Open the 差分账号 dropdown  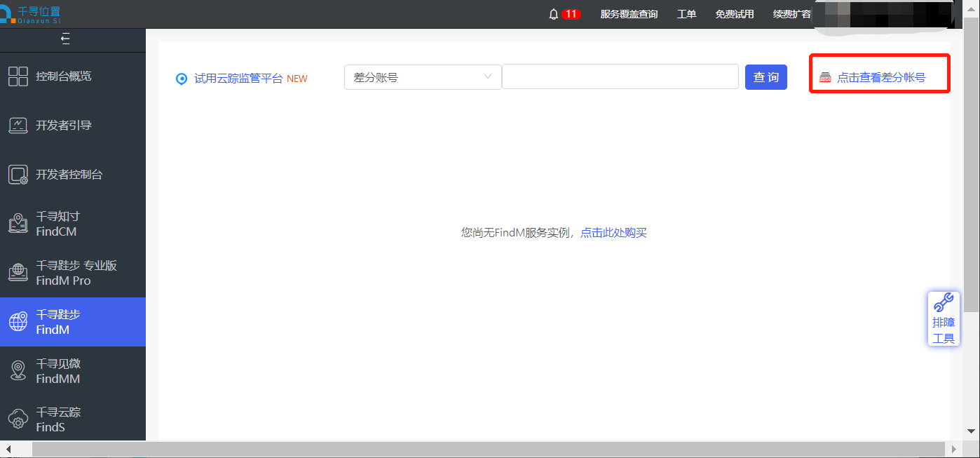pyautogui.click(x=423, y=77)
